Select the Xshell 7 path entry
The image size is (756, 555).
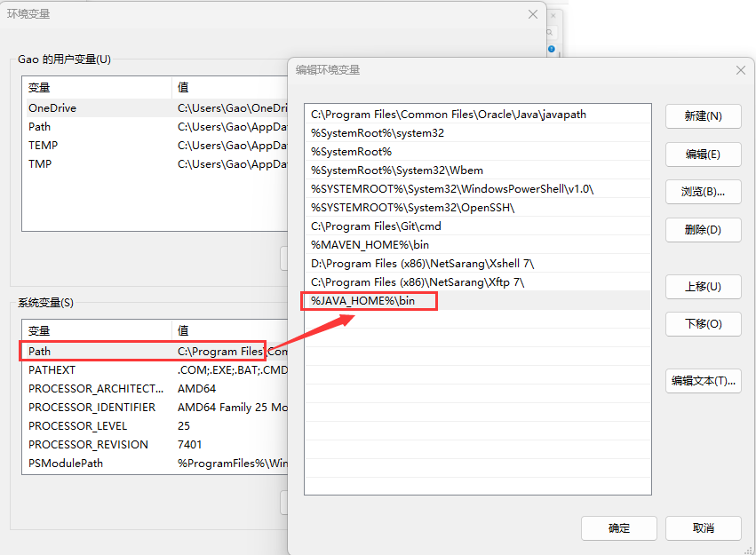423,264
